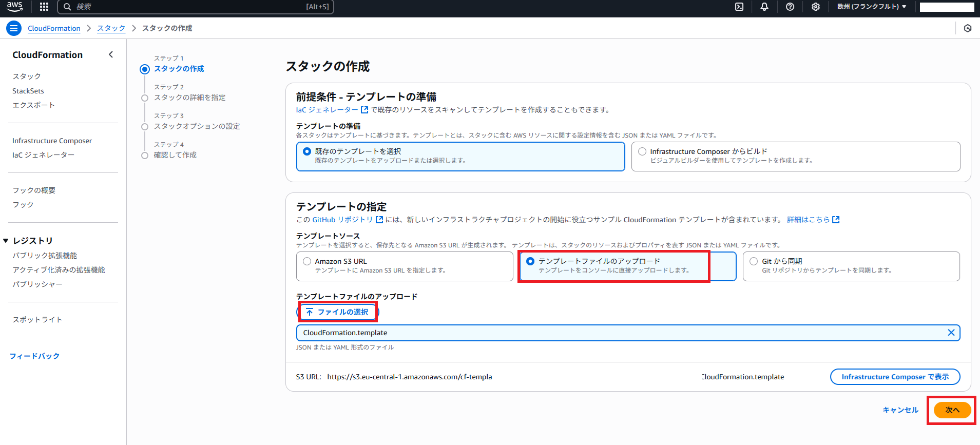Select step 4 確認して作成
This screenshot has height=445, width=980.
175,155
